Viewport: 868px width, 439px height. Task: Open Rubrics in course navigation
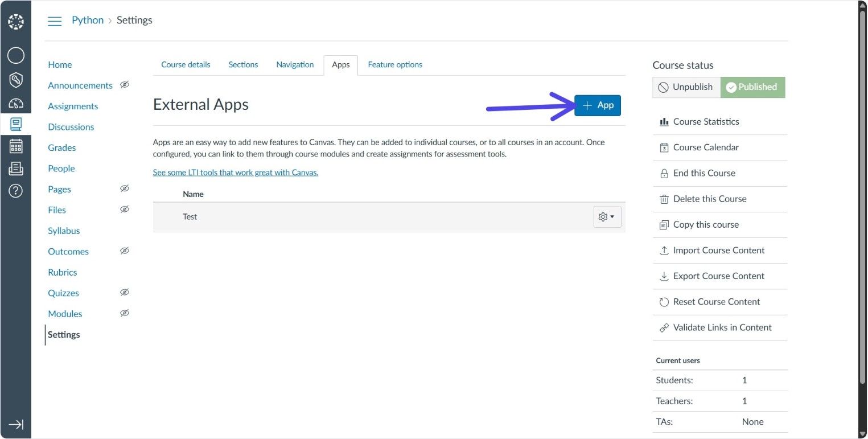tap(63, 273)
